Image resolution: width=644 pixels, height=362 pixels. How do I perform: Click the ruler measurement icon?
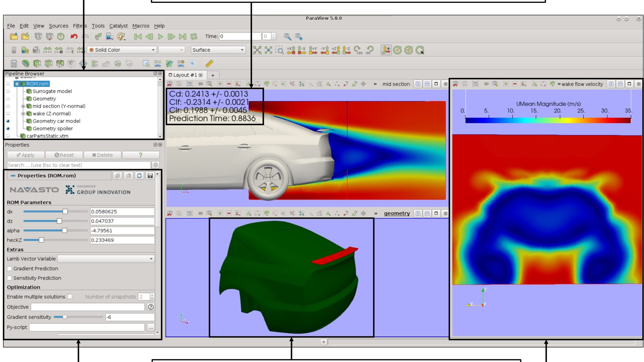point(209,64)
